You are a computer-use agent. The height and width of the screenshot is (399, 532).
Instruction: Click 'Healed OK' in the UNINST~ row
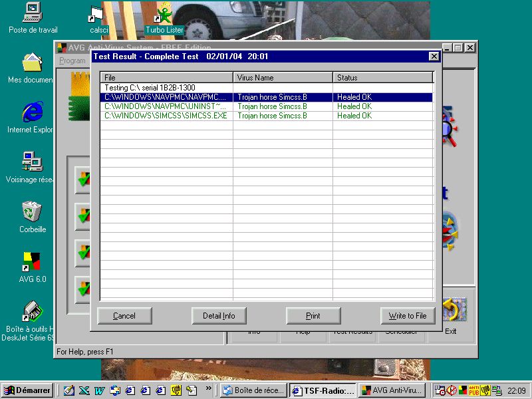pyautogui.click(x=354, y=106)
